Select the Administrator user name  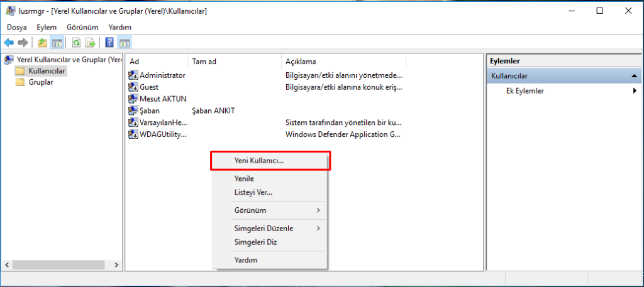coord(162,75)
